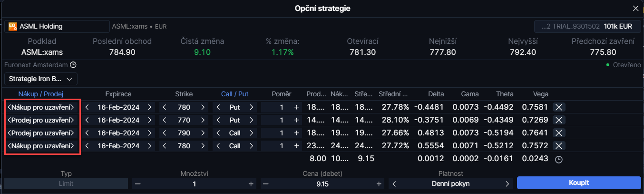Increase the debit price with plus
644x194 pixels.
pos(379,184)
